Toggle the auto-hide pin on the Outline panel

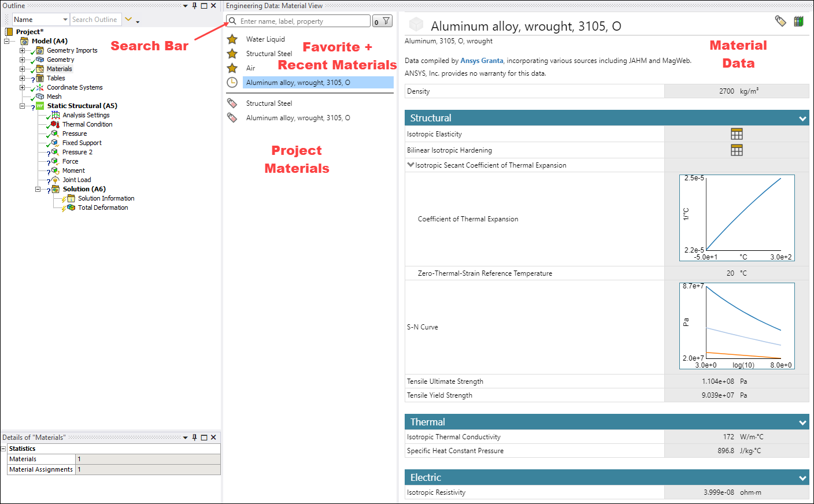[x=195, y=5]
